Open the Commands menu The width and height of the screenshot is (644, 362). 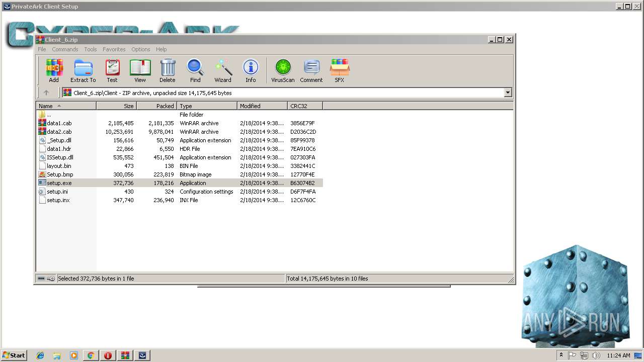65,49
